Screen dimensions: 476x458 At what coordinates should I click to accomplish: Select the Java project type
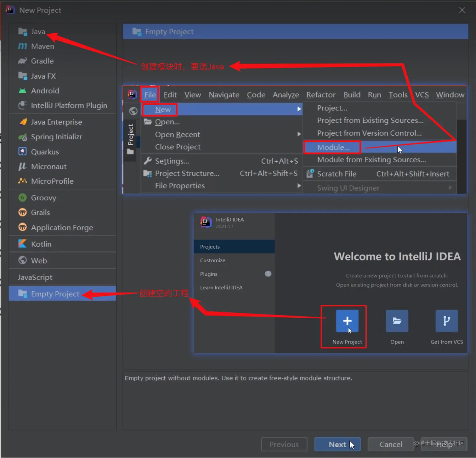coord(63,32)
